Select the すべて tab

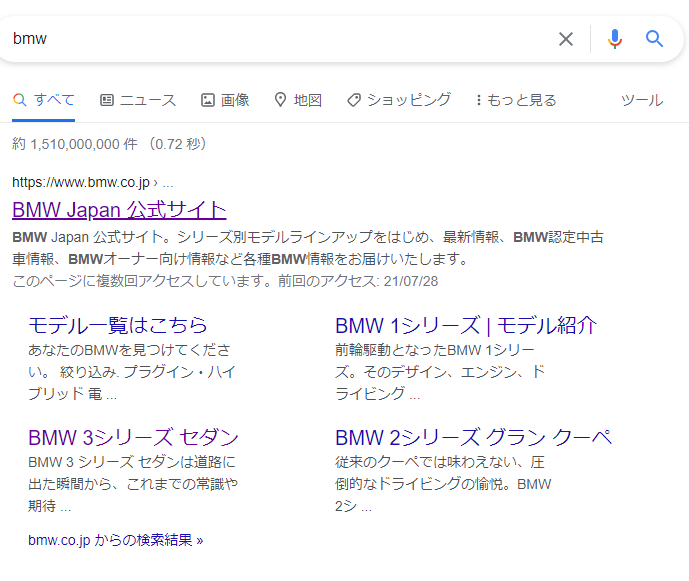point(44,100)
